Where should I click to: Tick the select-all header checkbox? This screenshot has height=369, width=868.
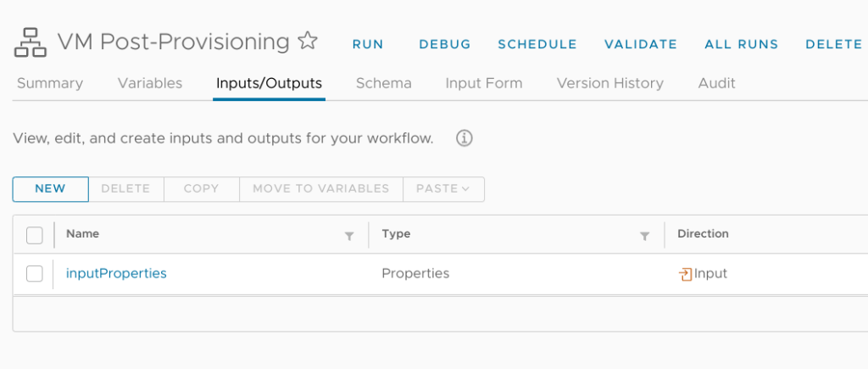coord(34,236)
